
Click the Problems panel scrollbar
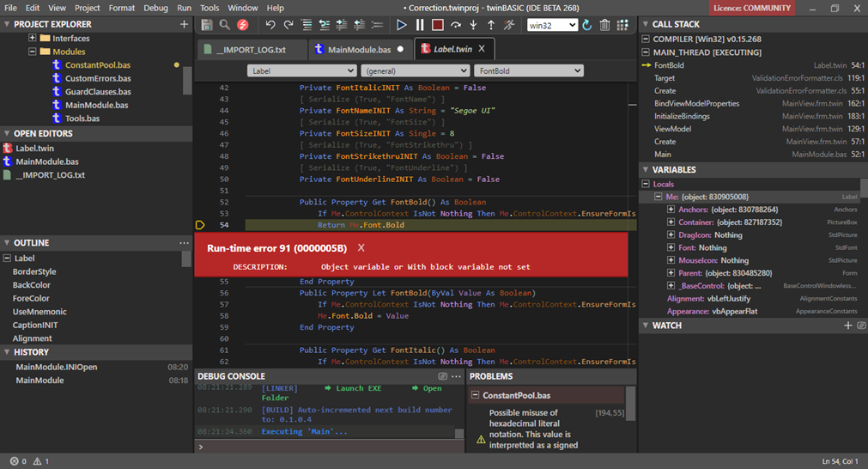630,404
